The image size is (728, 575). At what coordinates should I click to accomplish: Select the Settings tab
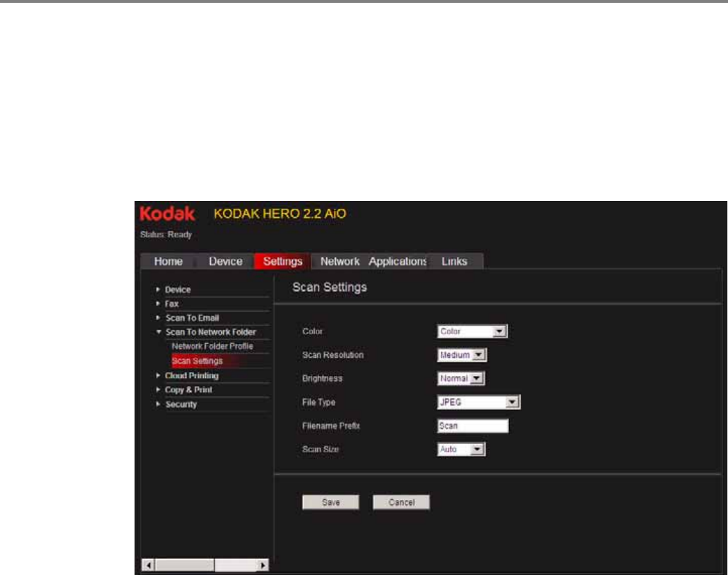[x=282, y=261]
